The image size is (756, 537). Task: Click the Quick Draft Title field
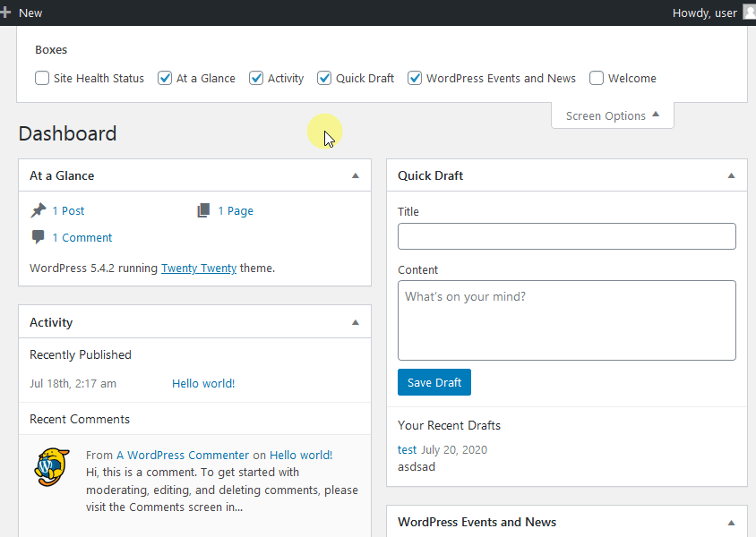tap(566, 236)
